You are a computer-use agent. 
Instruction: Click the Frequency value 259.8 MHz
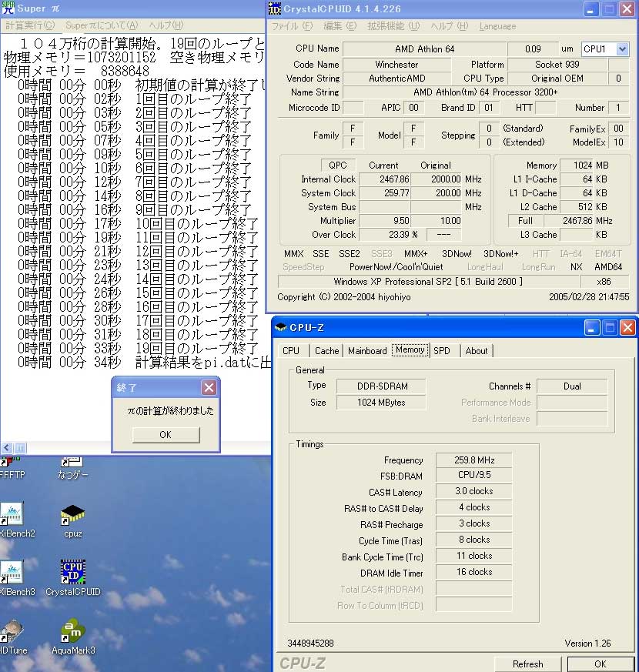[x=474, y=460]
